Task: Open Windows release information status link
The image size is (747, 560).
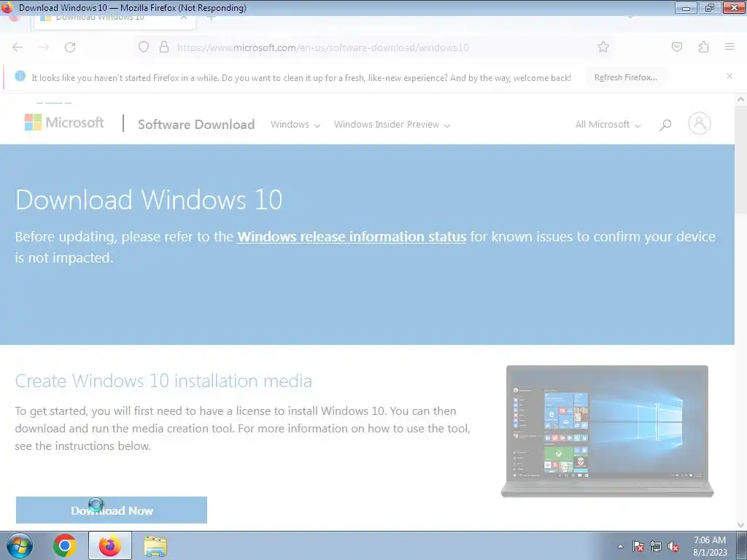Action: click(x=352, y=237)
